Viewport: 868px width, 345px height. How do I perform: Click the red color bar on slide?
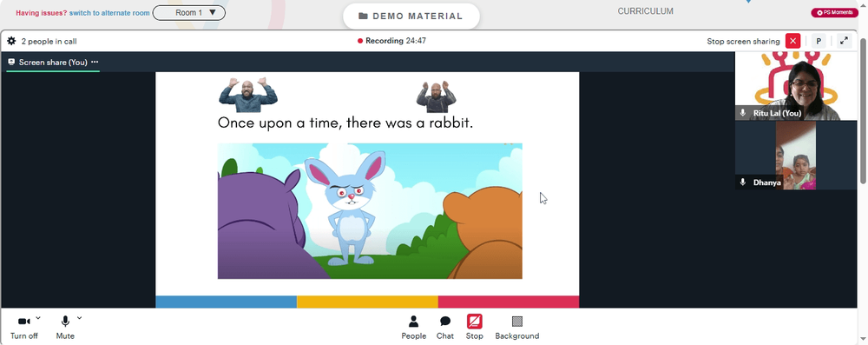click(x=508, y=302)
